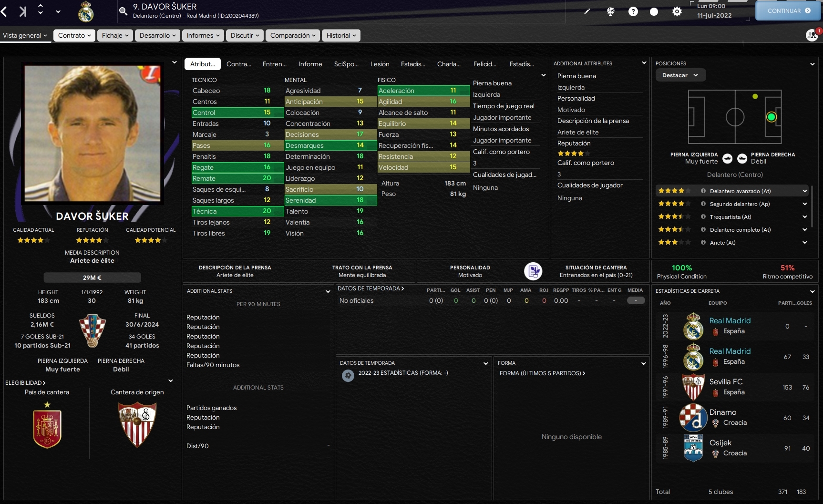Switch to the SciSpo... tab
823x504 pixels.
click(347, 64)
